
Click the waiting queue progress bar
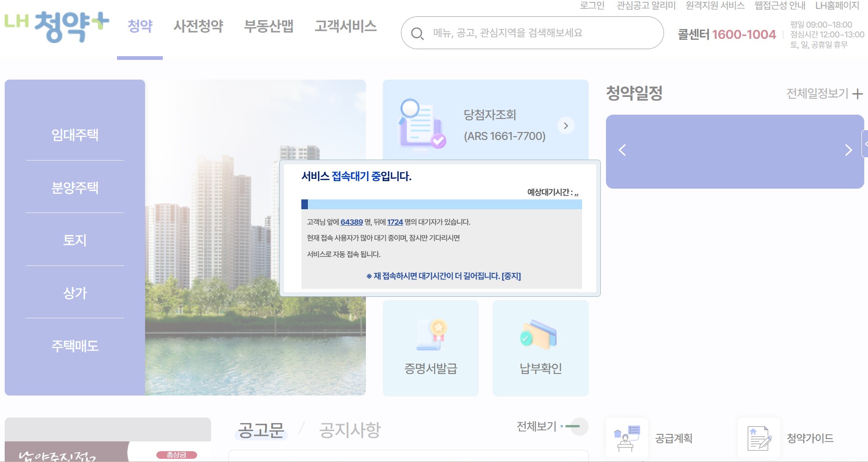point(441,204)
